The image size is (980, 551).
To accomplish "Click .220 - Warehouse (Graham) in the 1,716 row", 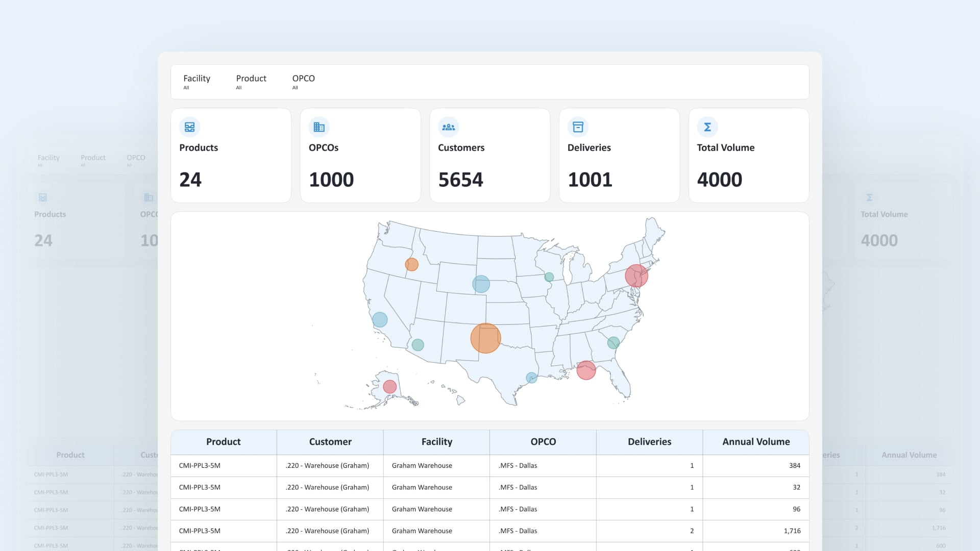I will coord(327,531).
